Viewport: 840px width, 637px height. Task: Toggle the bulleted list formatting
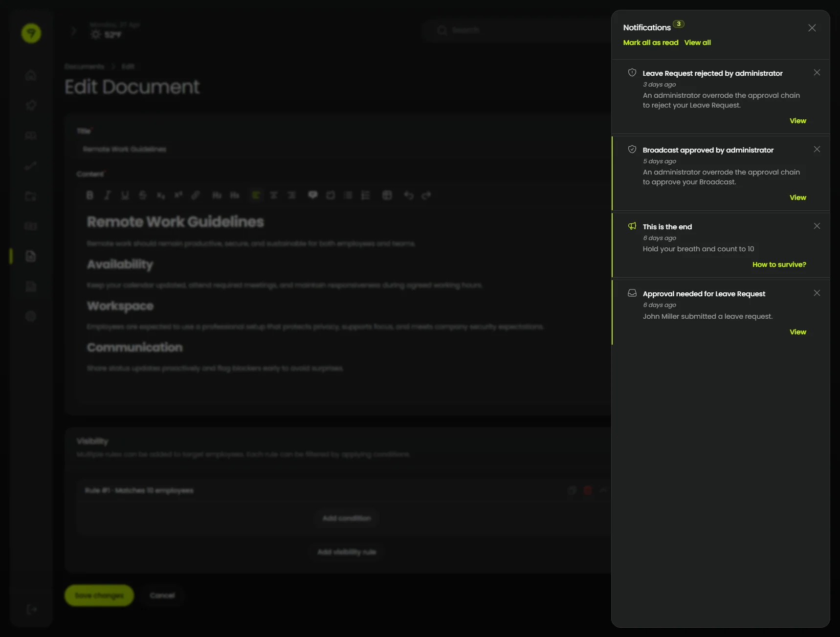pos(348,195)
